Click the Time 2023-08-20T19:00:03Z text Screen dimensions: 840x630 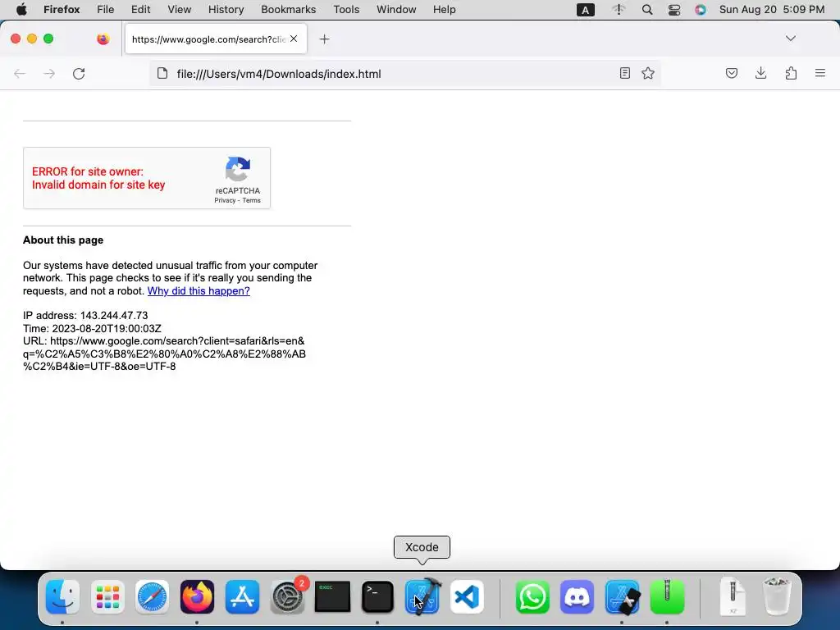[x=92, y=328]
